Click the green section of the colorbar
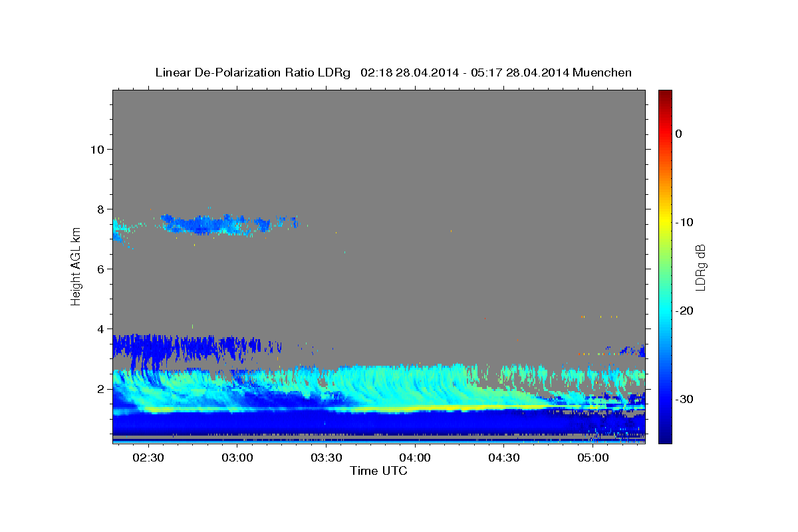 coord(665,266)
